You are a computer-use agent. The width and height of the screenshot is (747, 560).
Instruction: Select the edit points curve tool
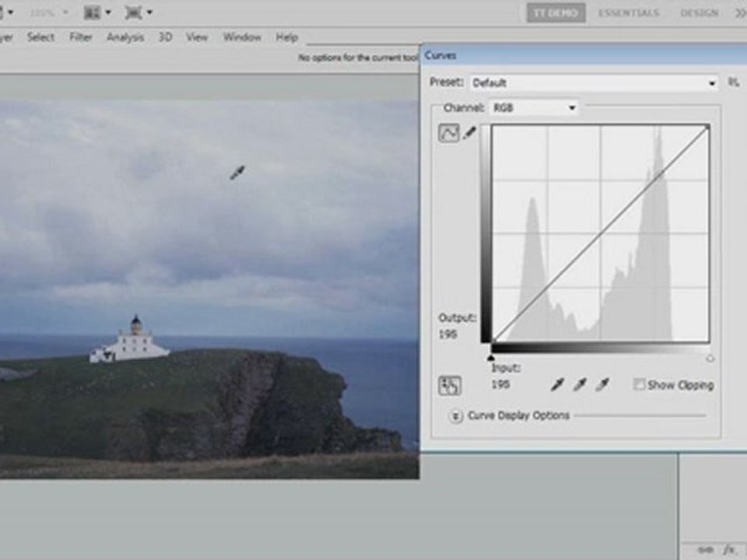click(449, 133)
